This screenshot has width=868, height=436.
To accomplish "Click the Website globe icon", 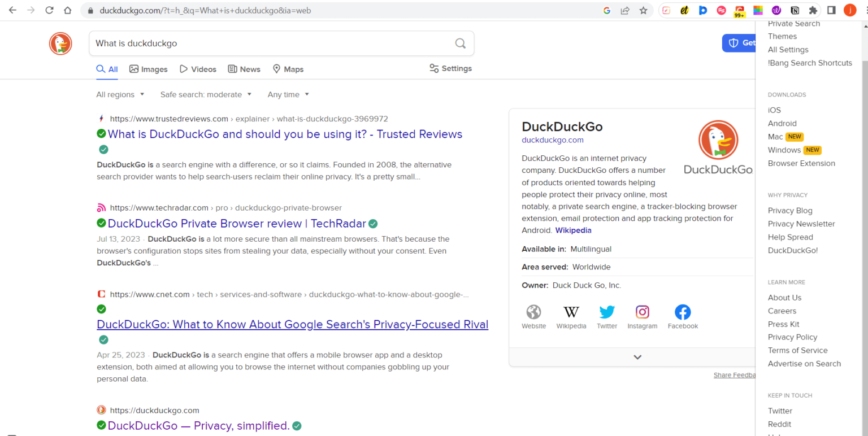I will click(533, 312).
